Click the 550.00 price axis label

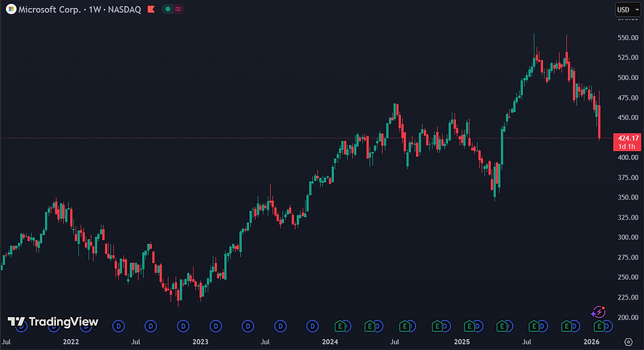(628, 37)
